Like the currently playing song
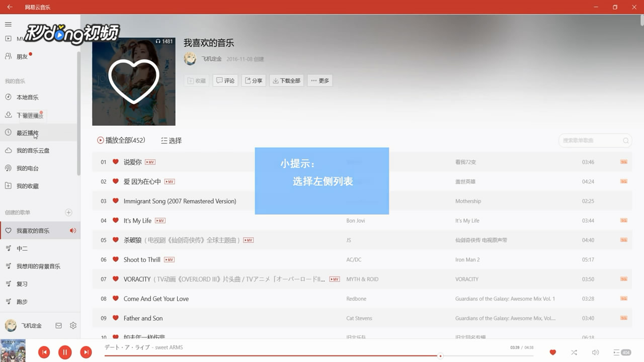This screenshot has width=644, height=362. [x=552, y=352]
